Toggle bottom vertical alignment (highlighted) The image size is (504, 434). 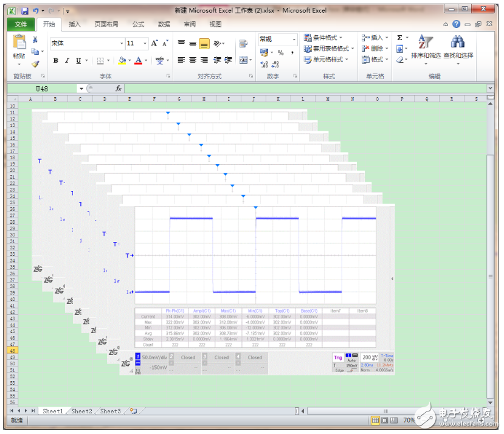[204, 43]
